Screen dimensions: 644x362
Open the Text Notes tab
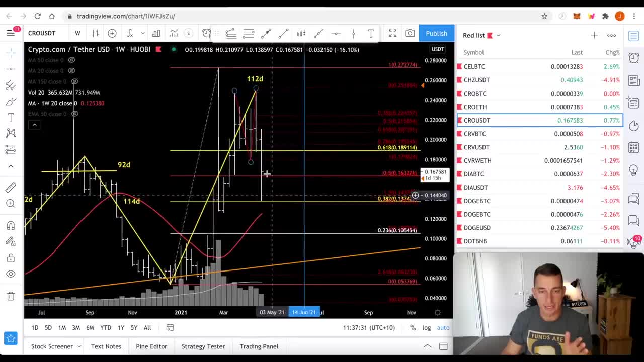click(x=106, y=346)
